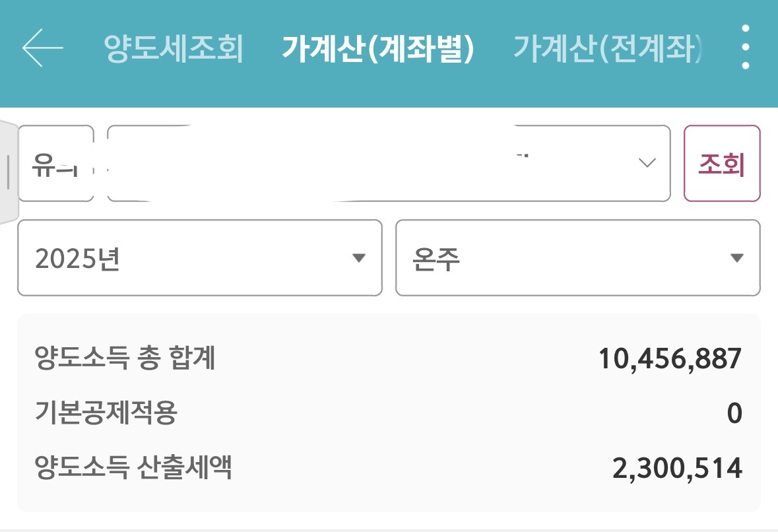Viewport: 778px width, 532px height.
Task: Expand the 2025년 year dropdown
Action: tap(199, 258)
